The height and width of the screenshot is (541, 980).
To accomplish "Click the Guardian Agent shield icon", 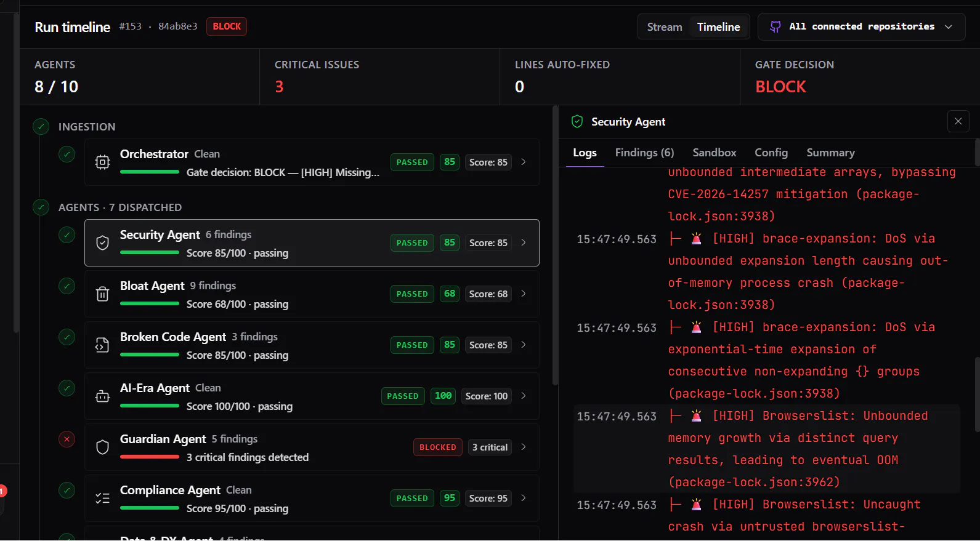I will [x=103, y=447].
